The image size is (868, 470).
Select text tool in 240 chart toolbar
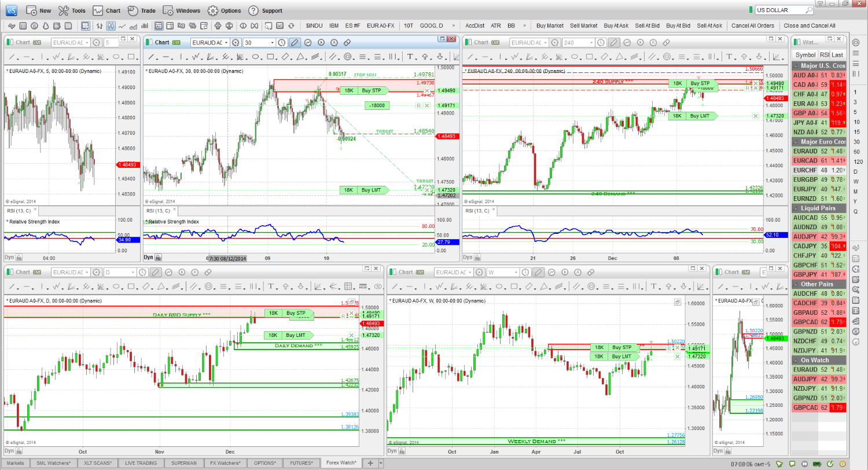(729, 56)
